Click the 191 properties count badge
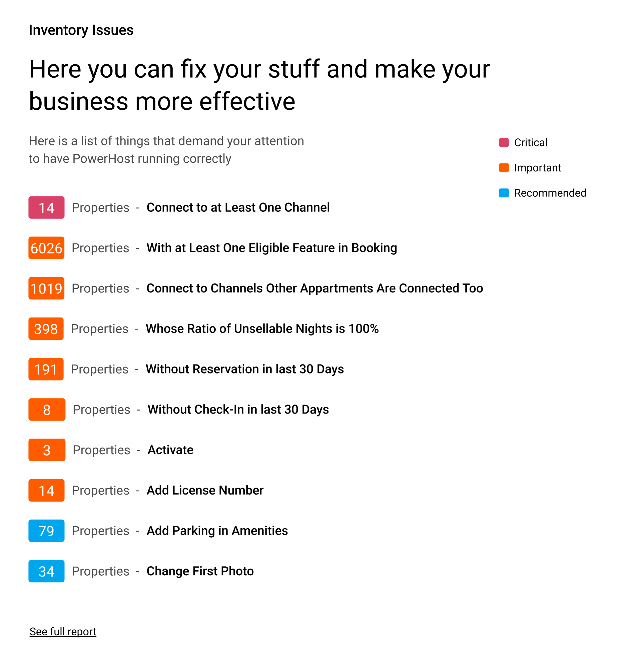The width and height of the screenshot is (638, 672). (x=46, y=369)
